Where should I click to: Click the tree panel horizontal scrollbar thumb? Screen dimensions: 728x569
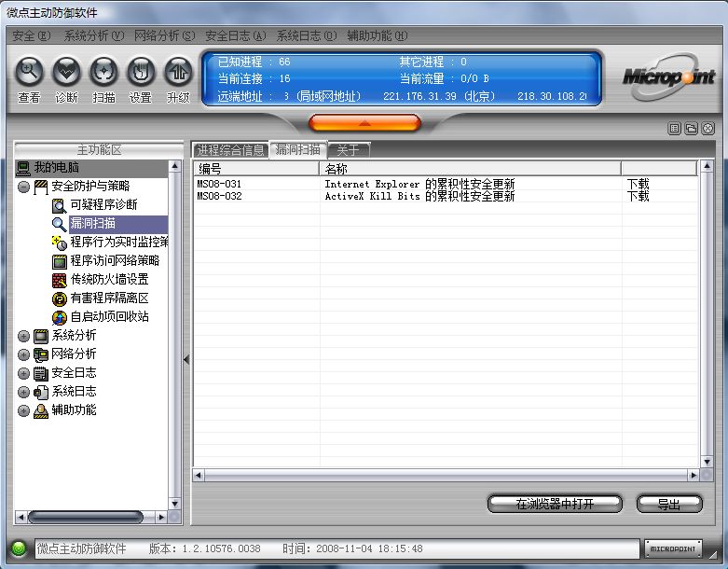pyautogui.click(x=86, y=517)
